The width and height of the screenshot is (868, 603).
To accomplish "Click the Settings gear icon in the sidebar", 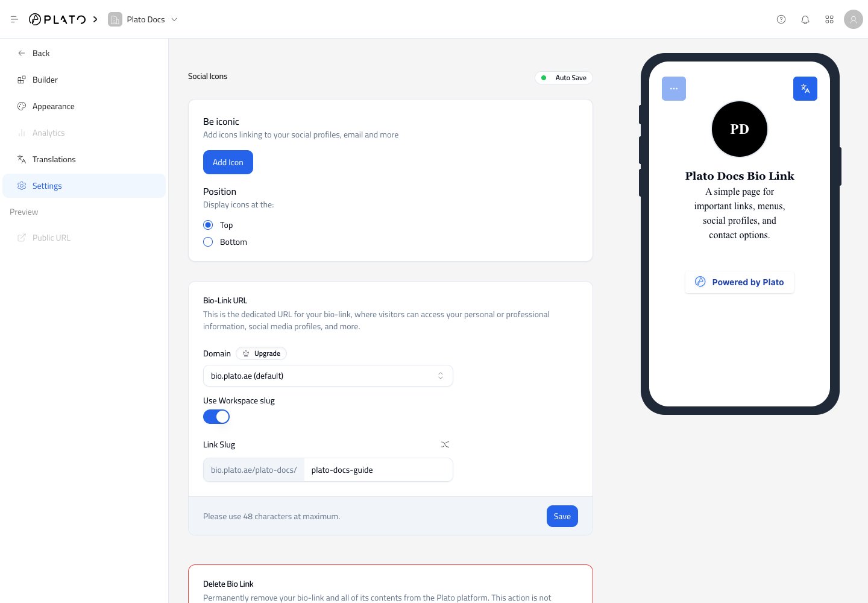I will pos(22,186).
